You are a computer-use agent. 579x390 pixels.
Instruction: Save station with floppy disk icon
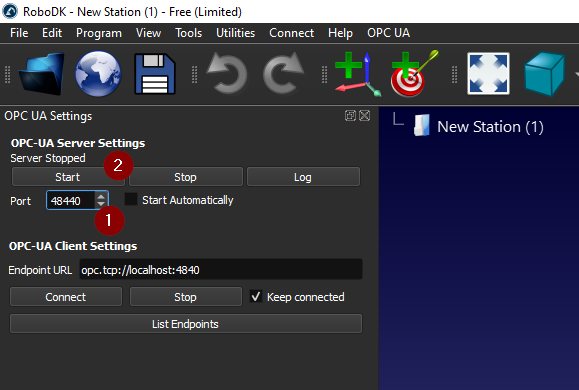click(155, 74)
